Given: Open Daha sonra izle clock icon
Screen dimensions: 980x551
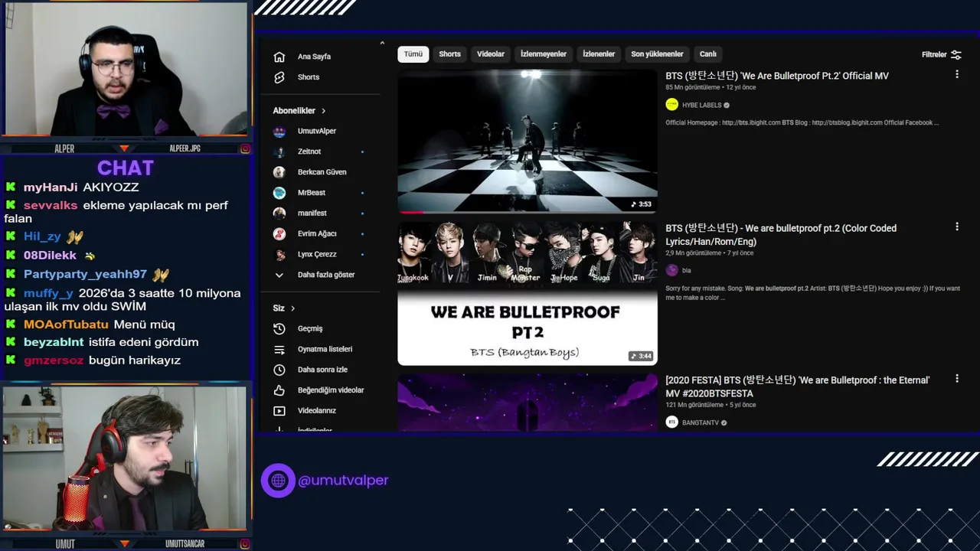Looking at the screenshot, I should point(279,370).
